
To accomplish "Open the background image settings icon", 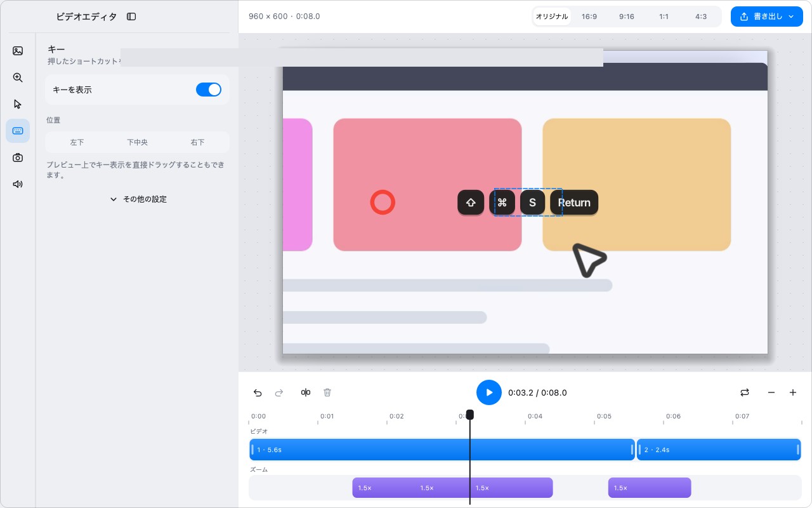I will pyautogui.click(x=18, y=51).
